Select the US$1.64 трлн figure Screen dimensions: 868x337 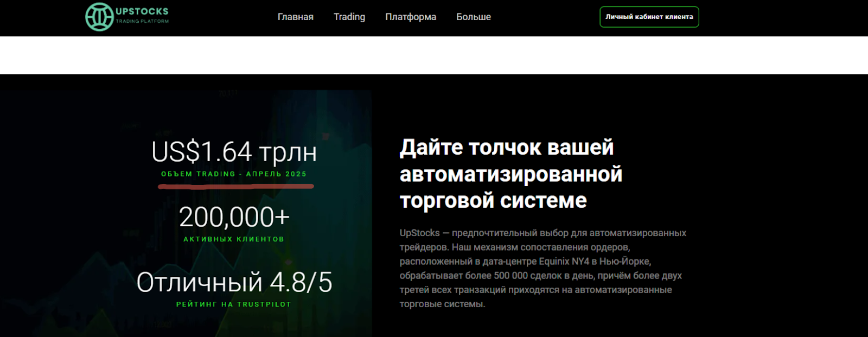[x=234, y=152]
